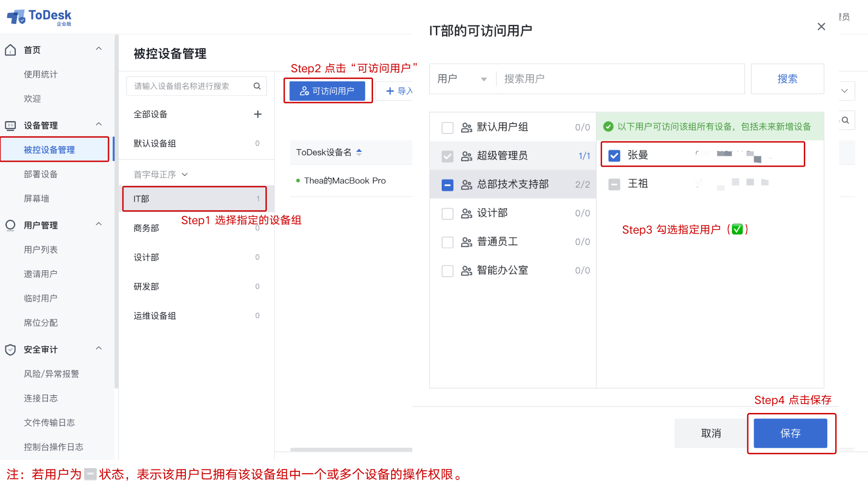Open 控制台操作日志 menu item
This screenshot has width=868, height=488.
(x=53, y=447)
